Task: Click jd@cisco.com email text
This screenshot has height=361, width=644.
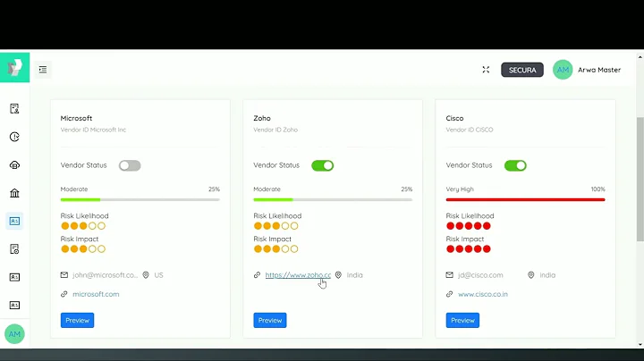Action: coord(480,275)
